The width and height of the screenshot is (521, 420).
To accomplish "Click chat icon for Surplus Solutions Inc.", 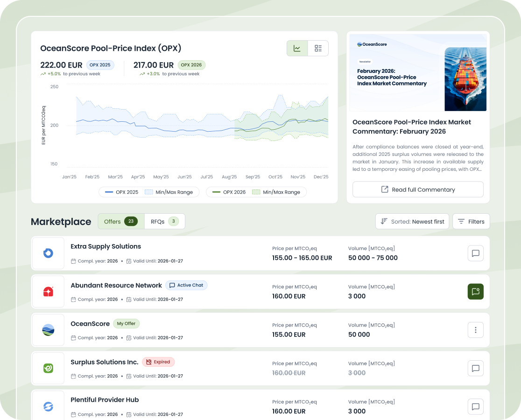I will coord(475,368).
